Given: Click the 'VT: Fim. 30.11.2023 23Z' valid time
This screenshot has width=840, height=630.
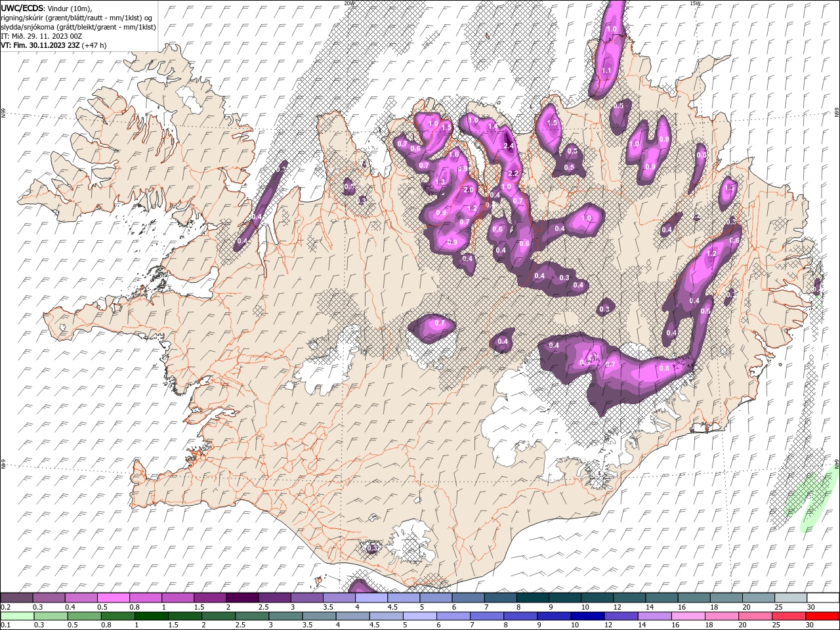Looking at the screenshot, I should click(x=40, y=45).
